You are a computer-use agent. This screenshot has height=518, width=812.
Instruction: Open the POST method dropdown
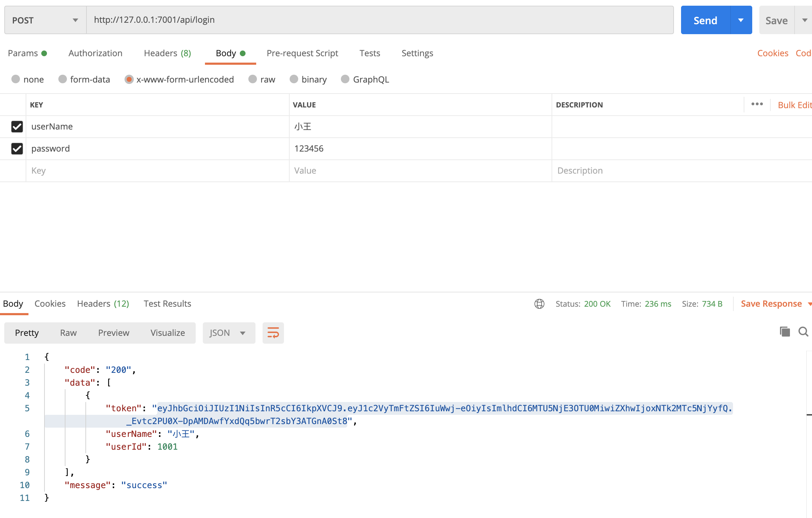(x=45, y=20)
